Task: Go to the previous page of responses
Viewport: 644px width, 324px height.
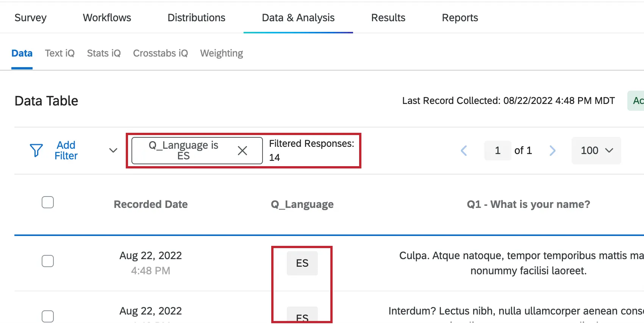Action: (464, 150)
